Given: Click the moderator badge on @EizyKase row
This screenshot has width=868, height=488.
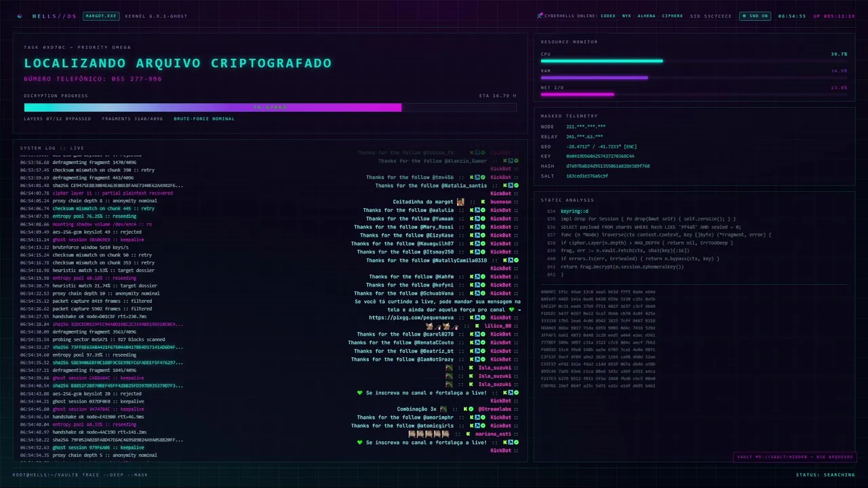Looking at the screenshot, I should pyautogui.click(x=477, y=235).
